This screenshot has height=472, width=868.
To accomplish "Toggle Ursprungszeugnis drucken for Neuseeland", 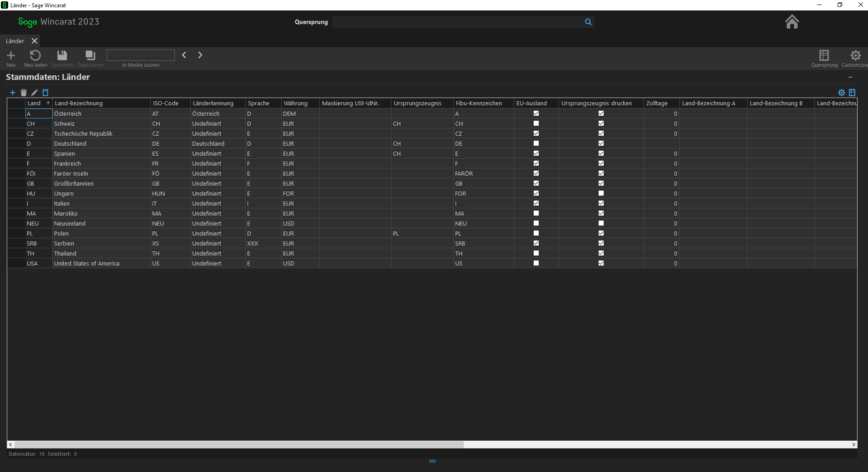I will 601,223.
